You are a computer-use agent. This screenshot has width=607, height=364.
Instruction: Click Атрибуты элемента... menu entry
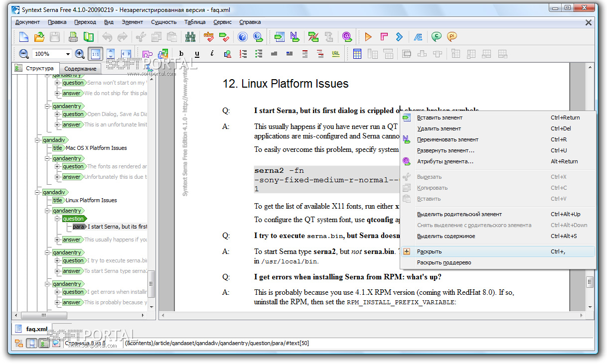click(445, 161)
